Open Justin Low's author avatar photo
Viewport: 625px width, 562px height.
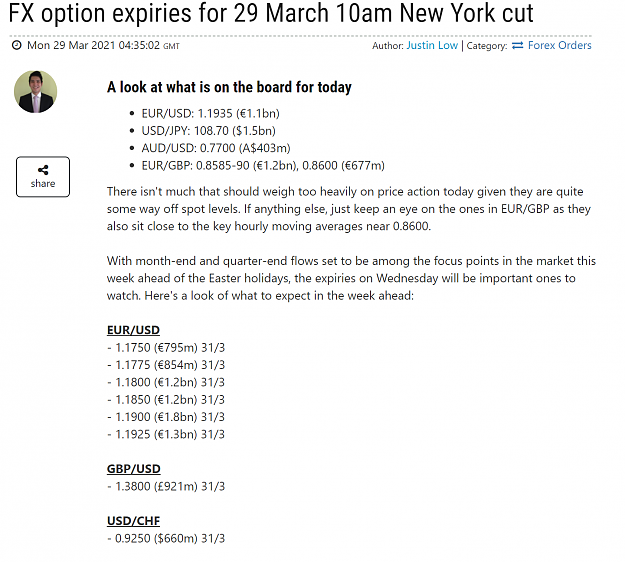[x=35, y=92]
